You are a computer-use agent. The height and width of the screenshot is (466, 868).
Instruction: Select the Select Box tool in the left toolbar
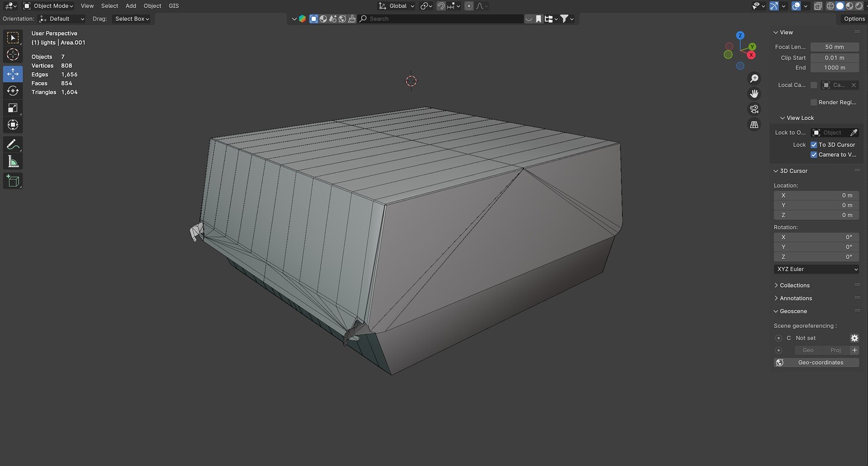point(13,38)
